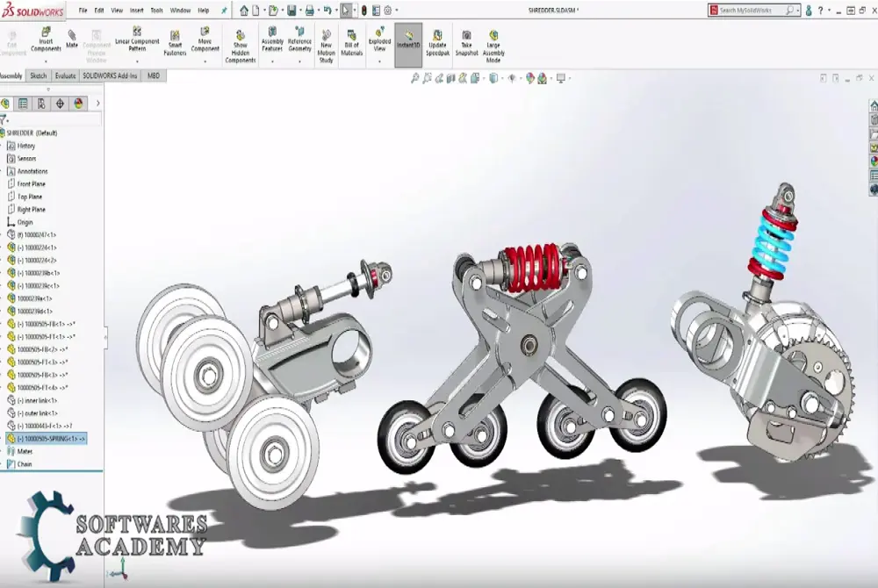Expand the FeatureManager tabs chevron arrow
The height and width of the screenshot is (588, 878).
(98, 103)
